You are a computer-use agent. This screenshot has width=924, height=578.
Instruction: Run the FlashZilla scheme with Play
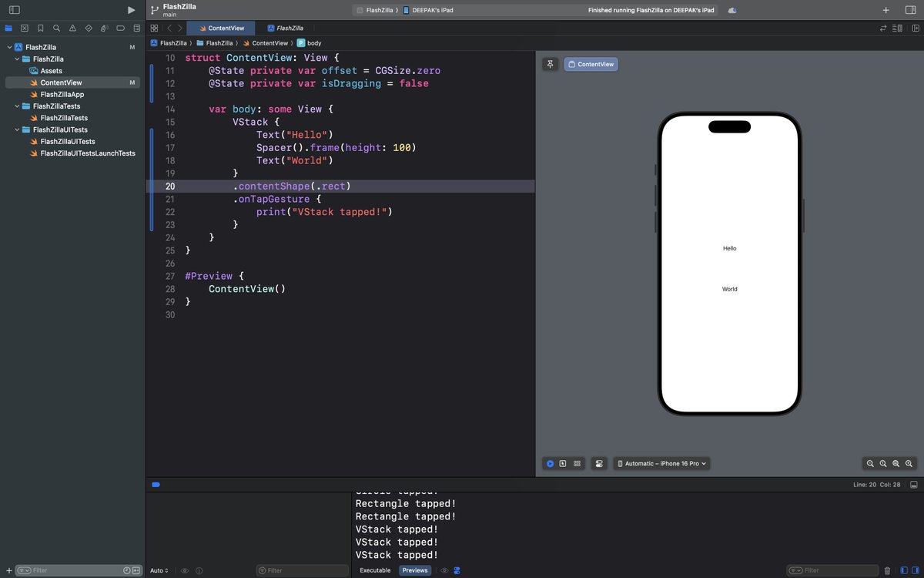(x=131, y=10)
